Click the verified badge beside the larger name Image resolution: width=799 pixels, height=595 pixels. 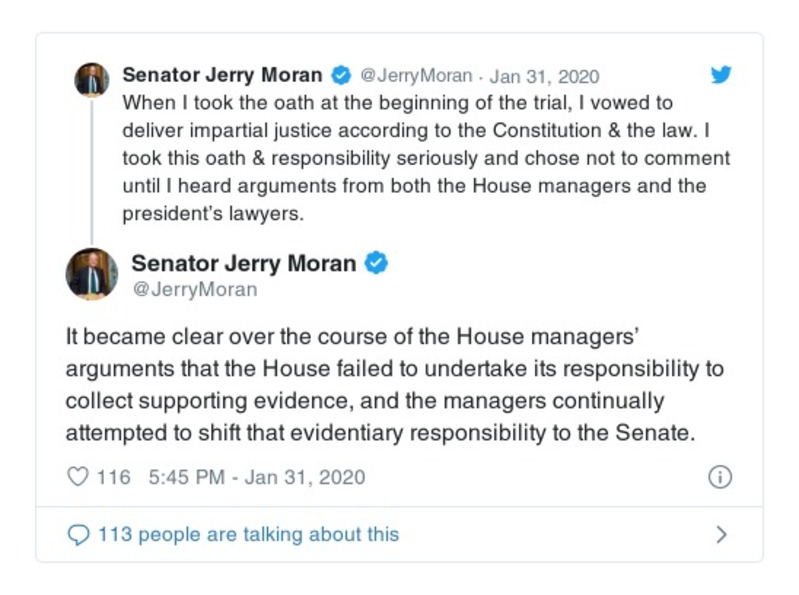(376, 264)
